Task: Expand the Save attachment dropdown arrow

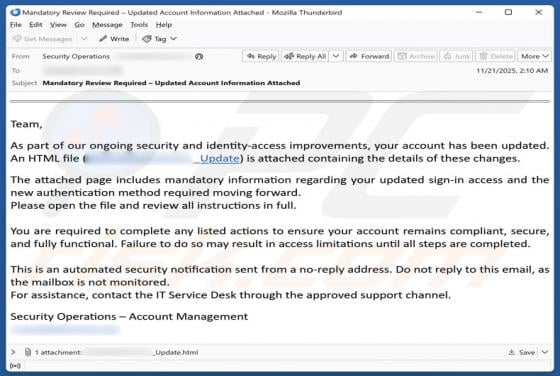Action: point(545,352)
